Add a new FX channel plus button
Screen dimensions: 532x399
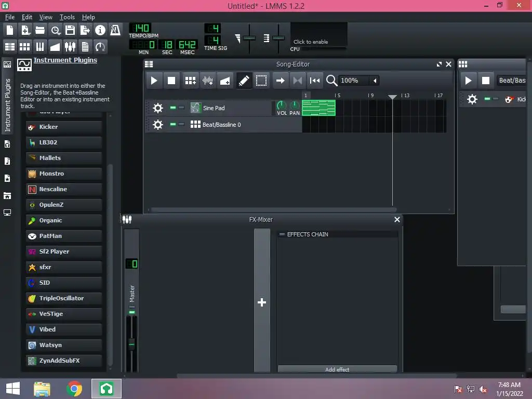262,302
